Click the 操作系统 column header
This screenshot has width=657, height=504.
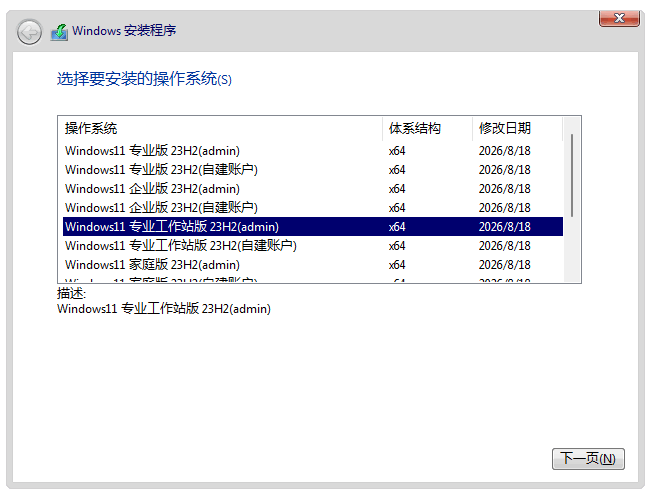(x=220, y=128)
